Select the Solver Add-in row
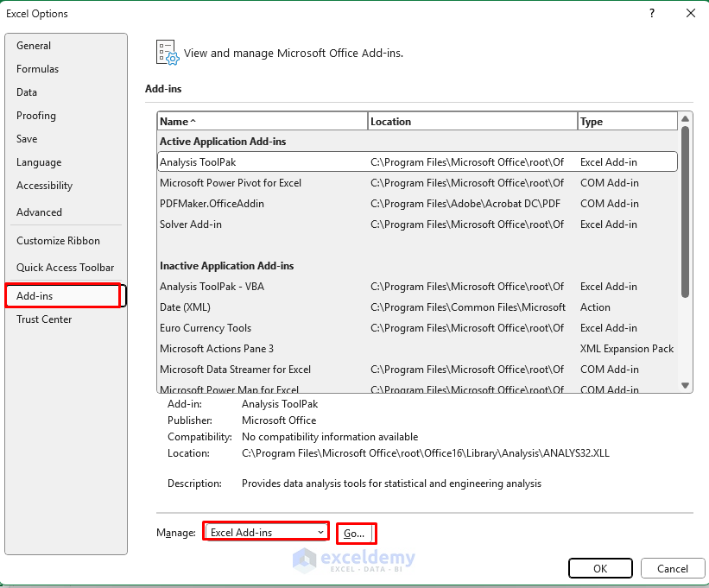The width and height of the screenshot is (709, 588). tap(417, 224)
